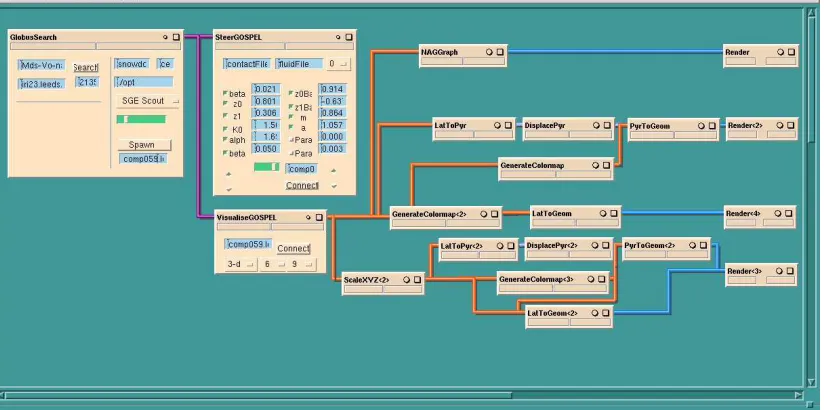Click the square icon on ScaleXYZ<2> module

point(417,280)
